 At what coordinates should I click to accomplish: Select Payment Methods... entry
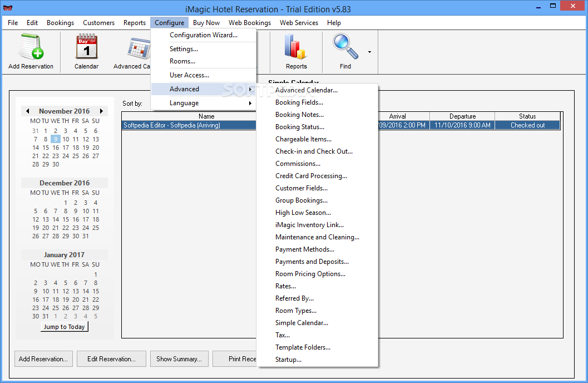317,249
